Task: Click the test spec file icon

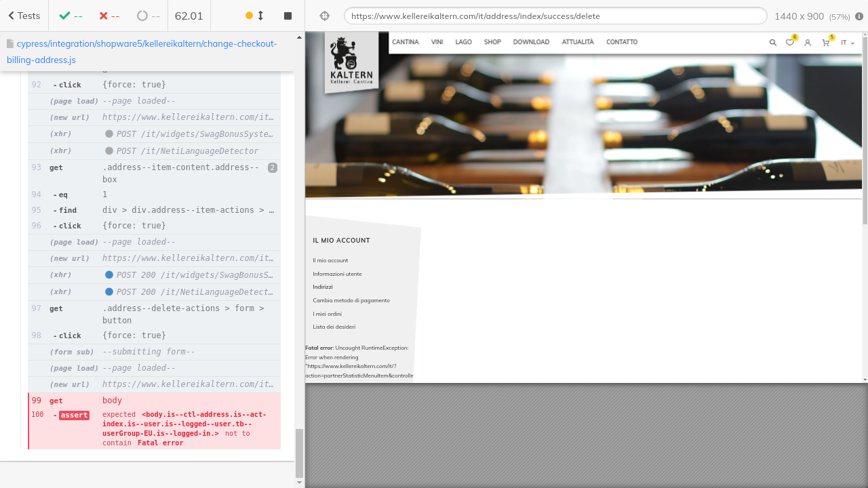Action: pyautogui.click(x=10, y=44)
